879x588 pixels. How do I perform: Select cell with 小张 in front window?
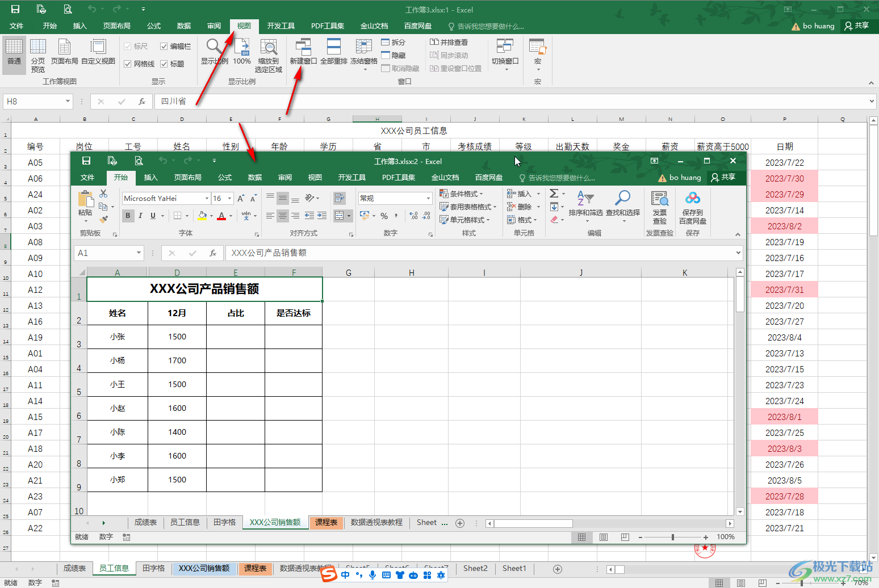pos(118,337)
